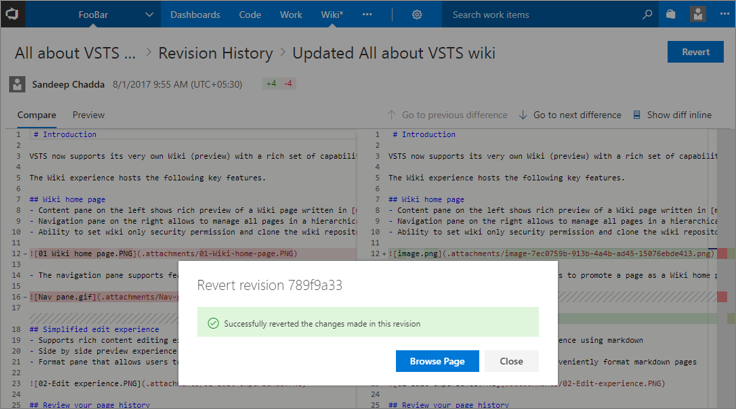Viewport: 736px width, 409px height.
Task: Click the revision date 8/1/2017 text
Action: pos(177,85)
